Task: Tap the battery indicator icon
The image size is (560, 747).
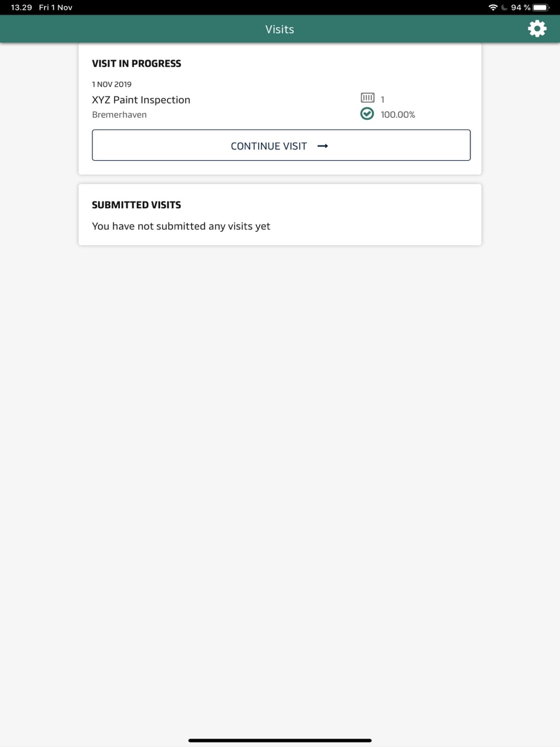Action: click(x=541, y=7)
